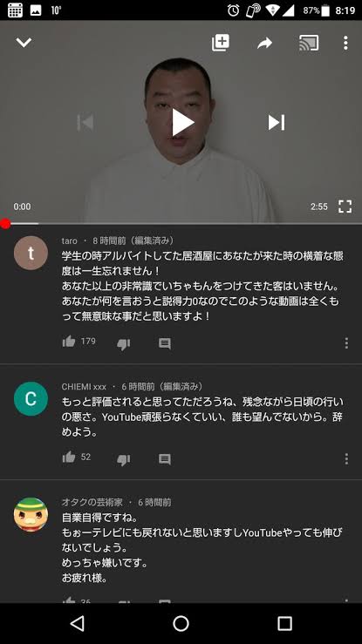
Task: Open the video player three-dot menu
Action: 346,43
